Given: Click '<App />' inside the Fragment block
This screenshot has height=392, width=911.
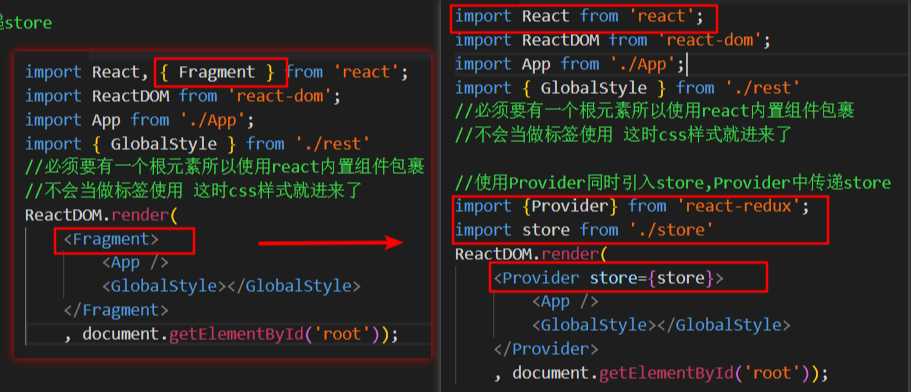Looking at the screenshot, I should point(135,262).
